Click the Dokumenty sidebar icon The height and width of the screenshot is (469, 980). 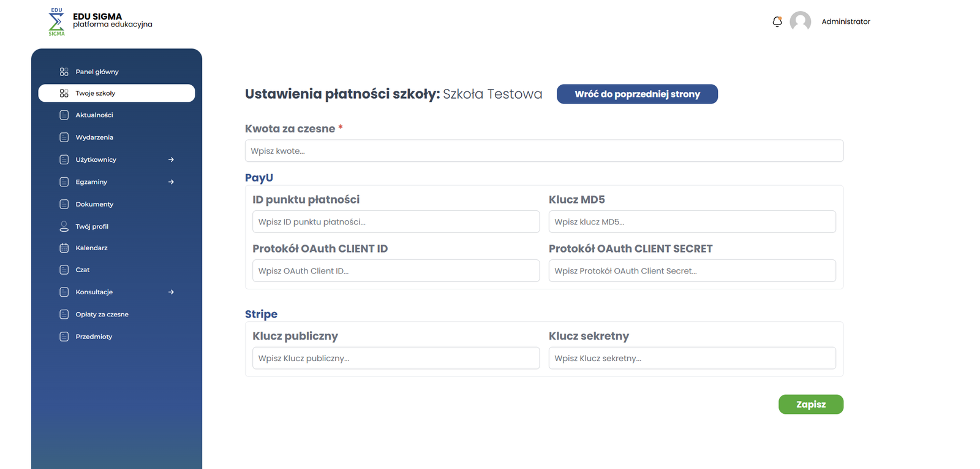pos(64,204)
